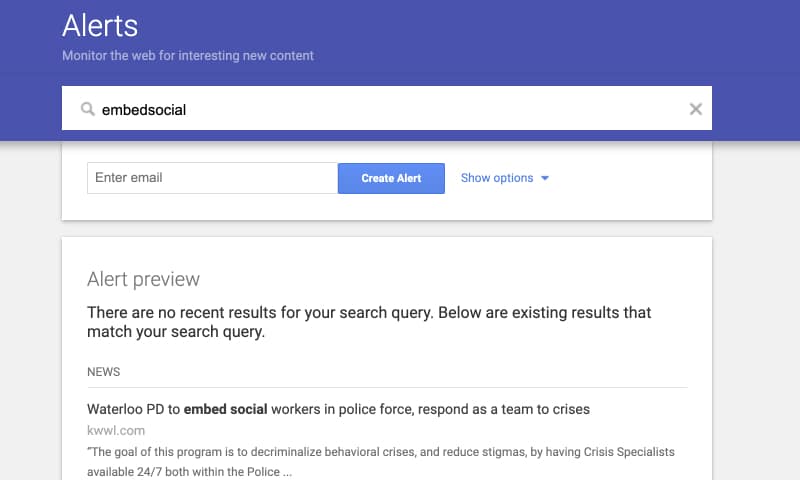Click the kwwl.com source link

point(116,431)
